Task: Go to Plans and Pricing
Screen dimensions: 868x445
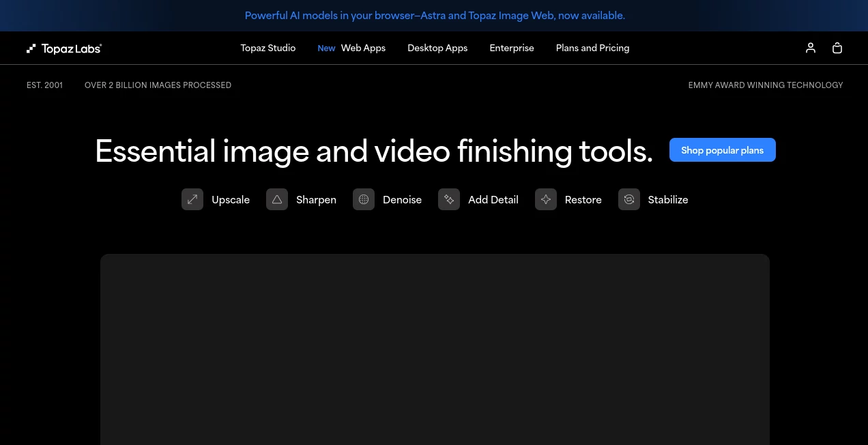Action: tap(592, 48)
